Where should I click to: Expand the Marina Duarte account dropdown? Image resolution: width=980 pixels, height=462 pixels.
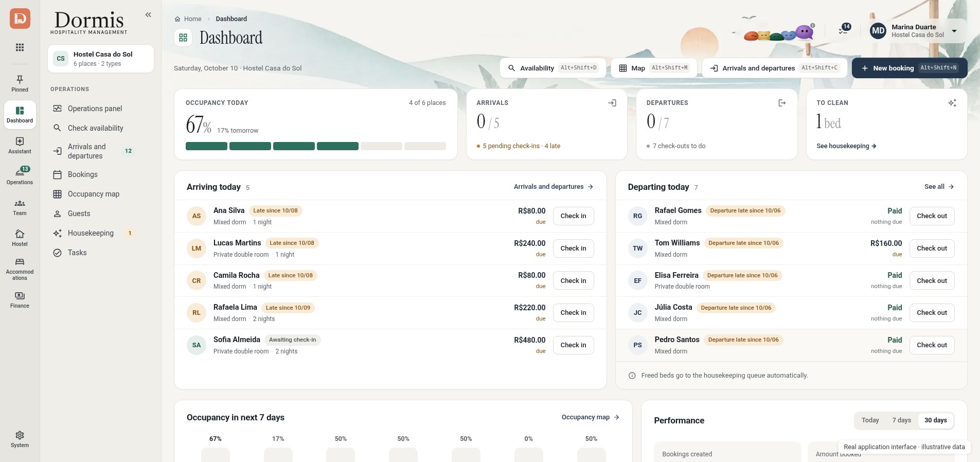click(x=954, y=31)
